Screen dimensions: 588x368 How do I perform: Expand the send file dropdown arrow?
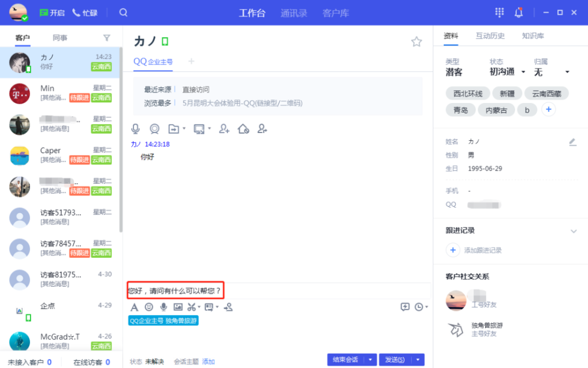click(x=184, y=128)
